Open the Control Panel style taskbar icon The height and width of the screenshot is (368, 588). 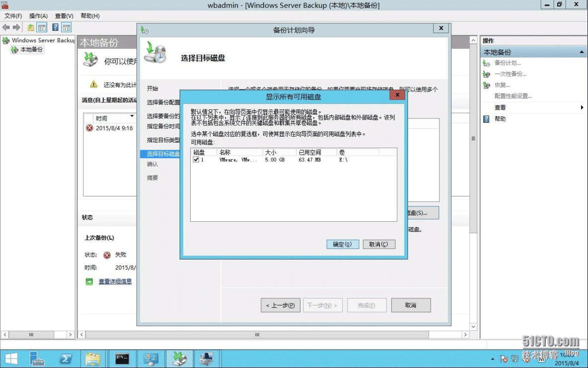[x=151, y=359]
